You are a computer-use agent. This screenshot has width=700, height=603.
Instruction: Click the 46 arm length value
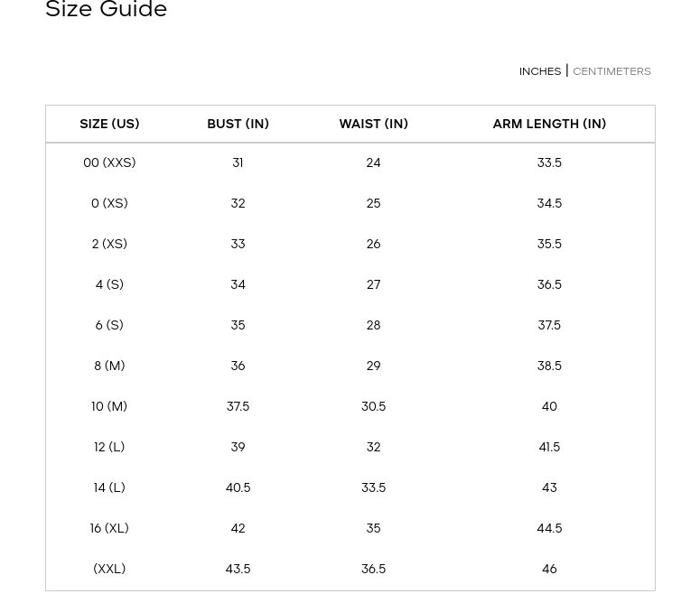coord(549,569)
